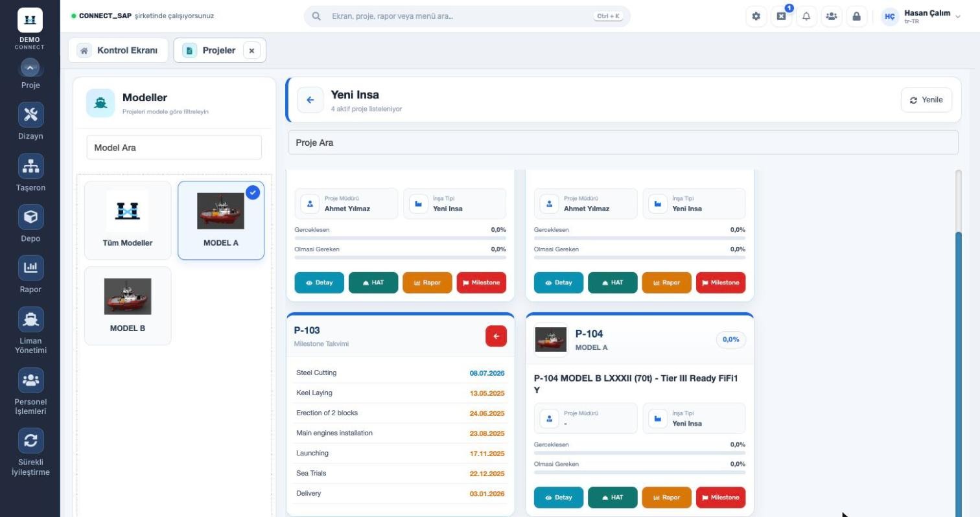The height and width of the screenshot is (517, 980).
Task: Click the Launching date 17.11.2025
Action: pos(487,454)
